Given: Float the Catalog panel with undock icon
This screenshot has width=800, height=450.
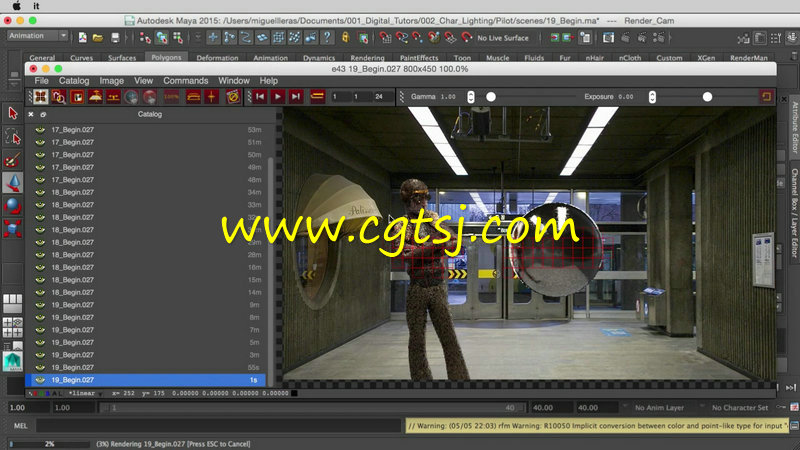Looking at the screenshot, I should click(x=43, y=114).
